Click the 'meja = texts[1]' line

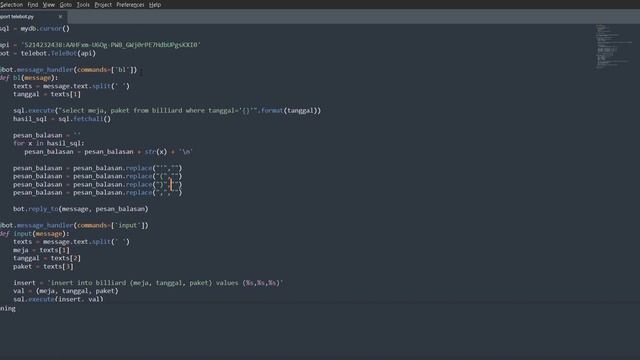41,250
